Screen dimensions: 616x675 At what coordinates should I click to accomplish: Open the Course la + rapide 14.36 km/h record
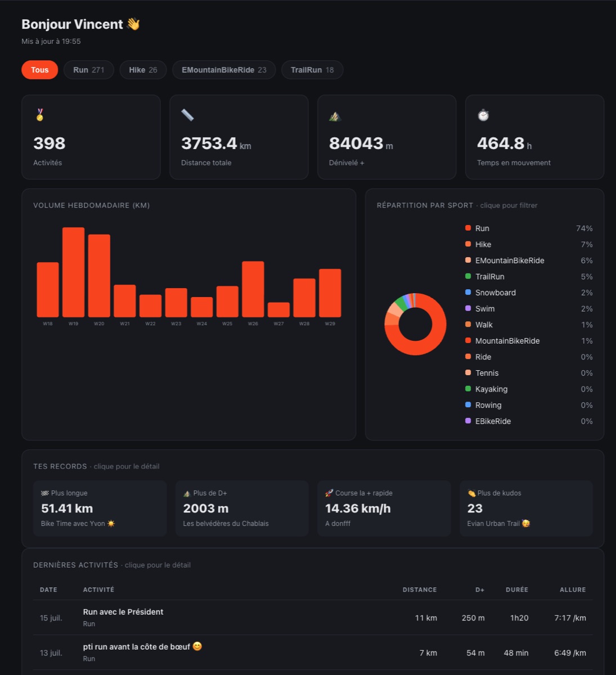click(x=384, y=508)
